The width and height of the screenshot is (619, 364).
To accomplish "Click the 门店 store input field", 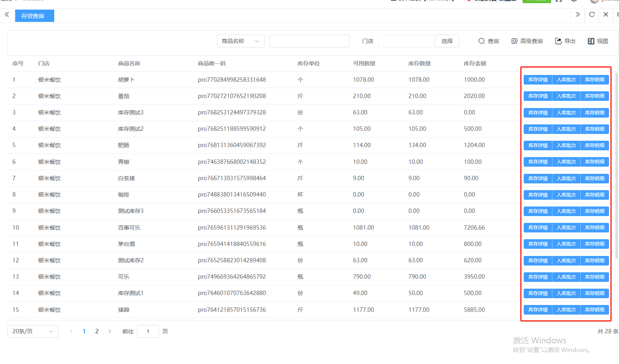I will pos(406,41).
